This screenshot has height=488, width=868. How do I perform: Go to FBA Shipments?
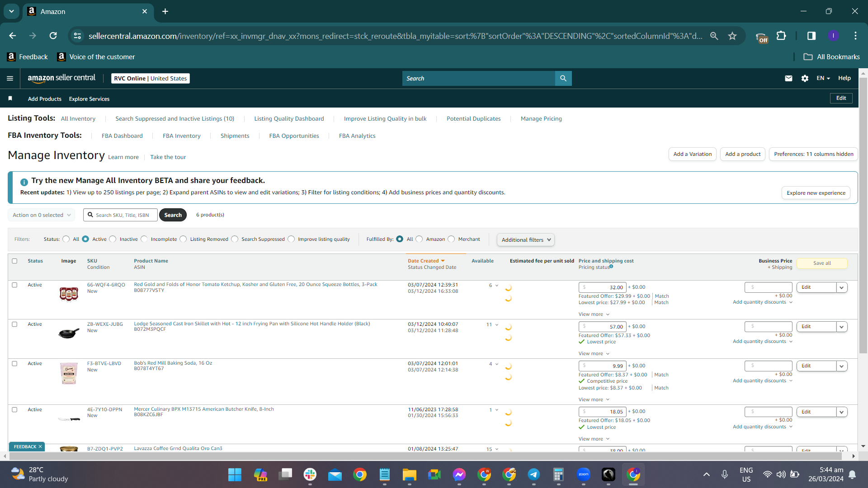pyautogui.click(x=235, y=136)
